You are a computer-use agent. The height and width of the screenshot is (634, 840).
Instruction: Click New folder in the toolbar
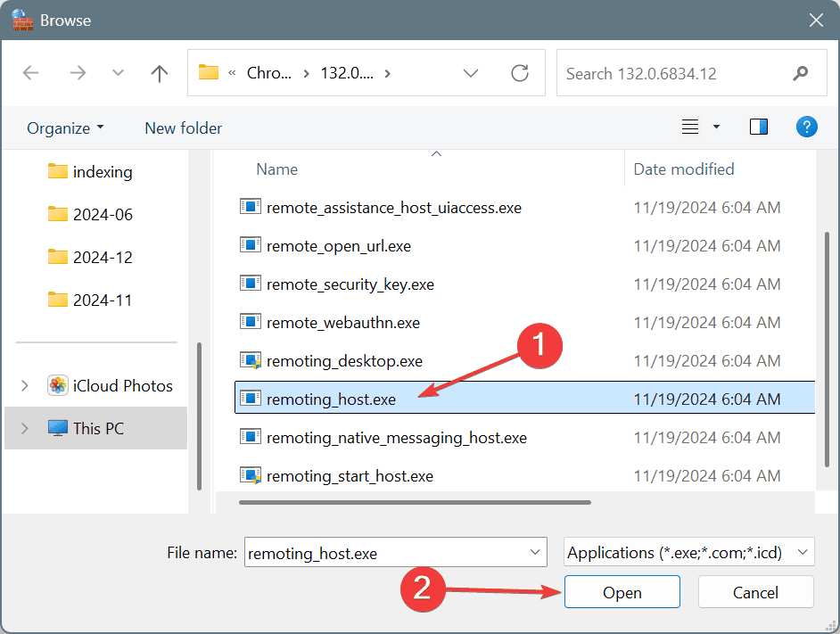[183, 128]
